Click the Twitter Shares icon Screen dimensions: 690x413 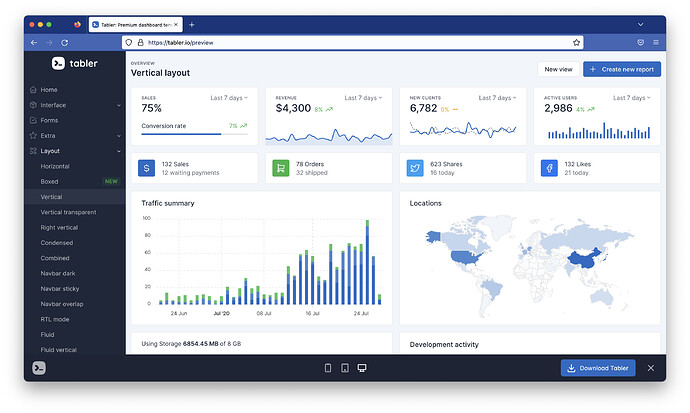click(x=415, y=168)
